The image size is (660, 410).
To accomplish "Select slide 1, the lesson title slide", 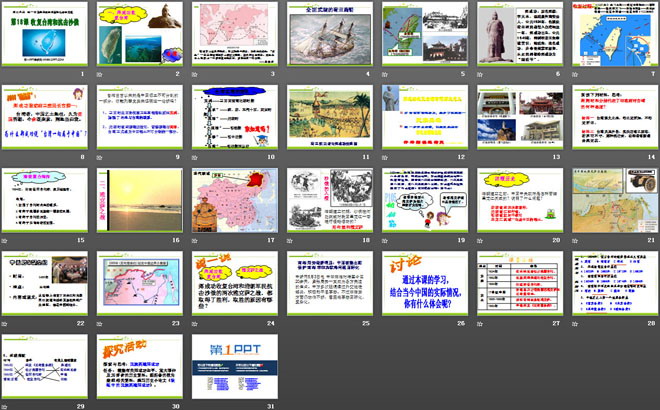I will (x=47, y=36).
